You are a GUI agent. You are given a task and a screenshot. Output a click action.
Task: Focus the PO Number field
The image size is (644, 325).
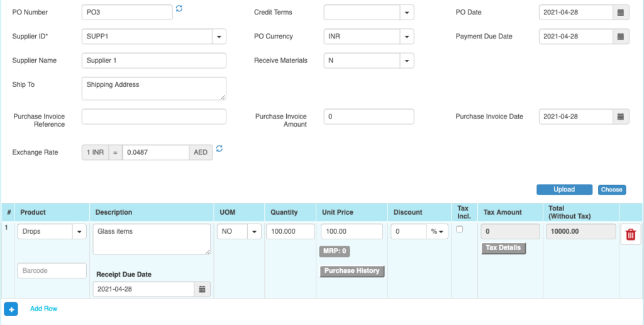click(x=127, y=13)
